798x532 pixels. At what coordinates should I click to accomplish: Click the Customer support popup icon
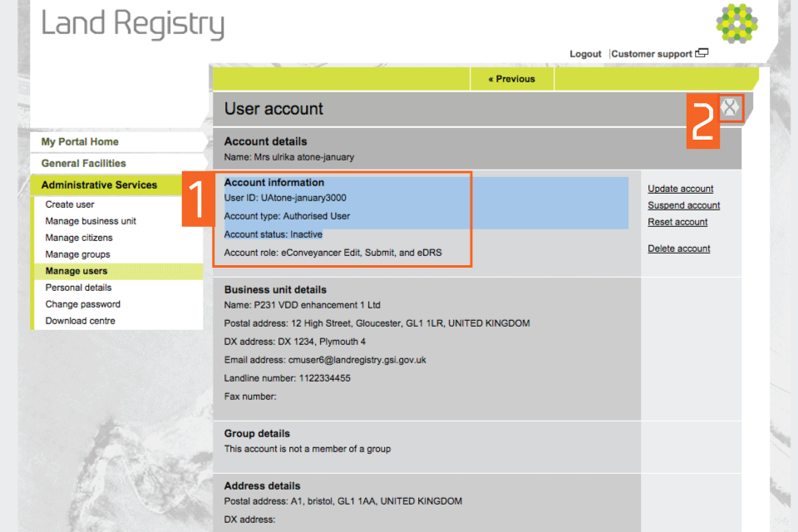[702, 53]
